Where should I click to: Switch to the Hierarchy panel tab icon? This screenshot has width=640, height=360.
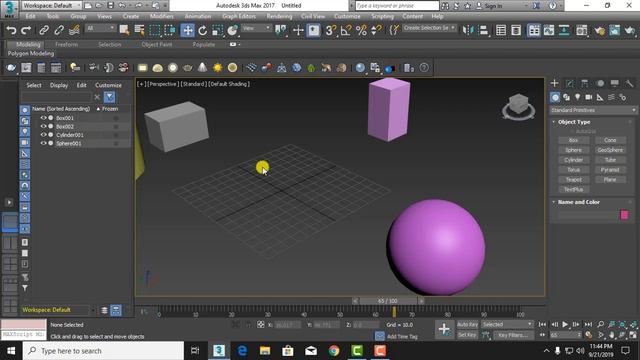584,83
